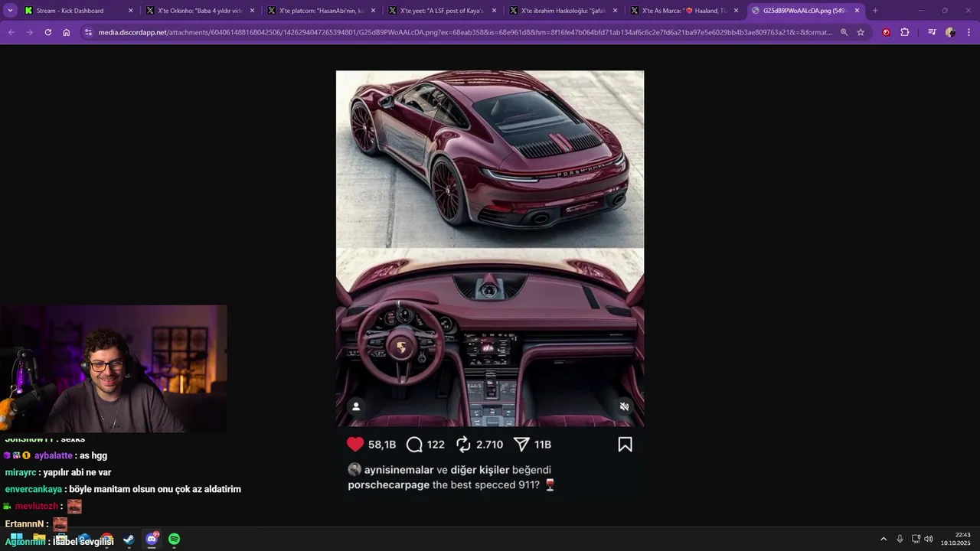980x551 pixels.
Task: Close the Stream - Kick Dashboard tab
Action: coord(131,11)
